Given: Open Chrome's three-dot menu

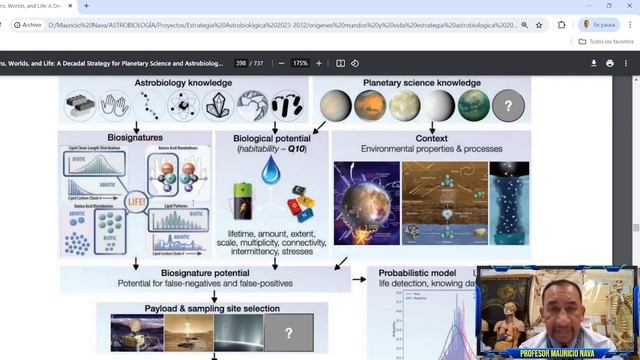Looking at the screenshot, I should click(630, 25).
